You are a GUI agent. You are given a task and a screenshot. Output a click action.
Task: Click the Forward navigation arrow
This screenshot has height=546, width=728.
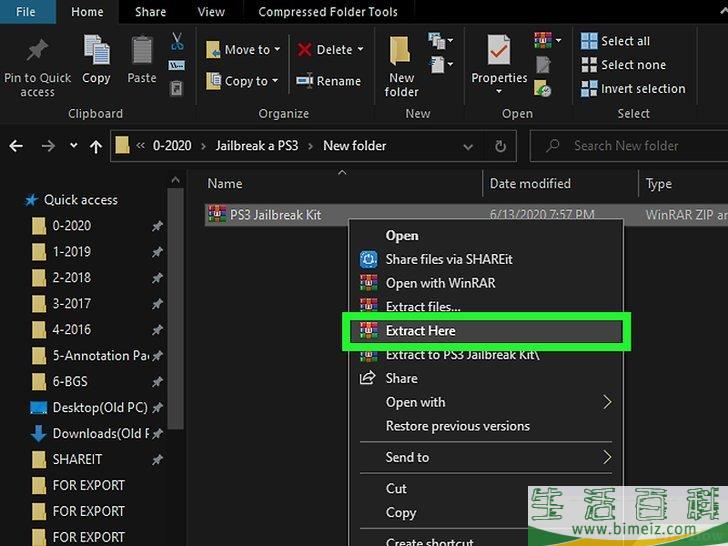(x=48, y=146)
